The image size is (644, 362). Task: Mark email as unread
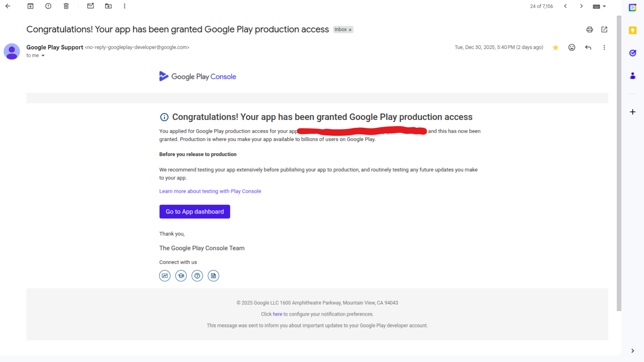(x=90, y=6)
